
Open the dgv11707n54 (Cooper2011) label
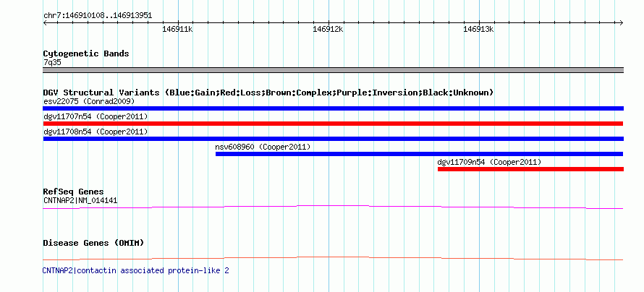coord(96,116)
